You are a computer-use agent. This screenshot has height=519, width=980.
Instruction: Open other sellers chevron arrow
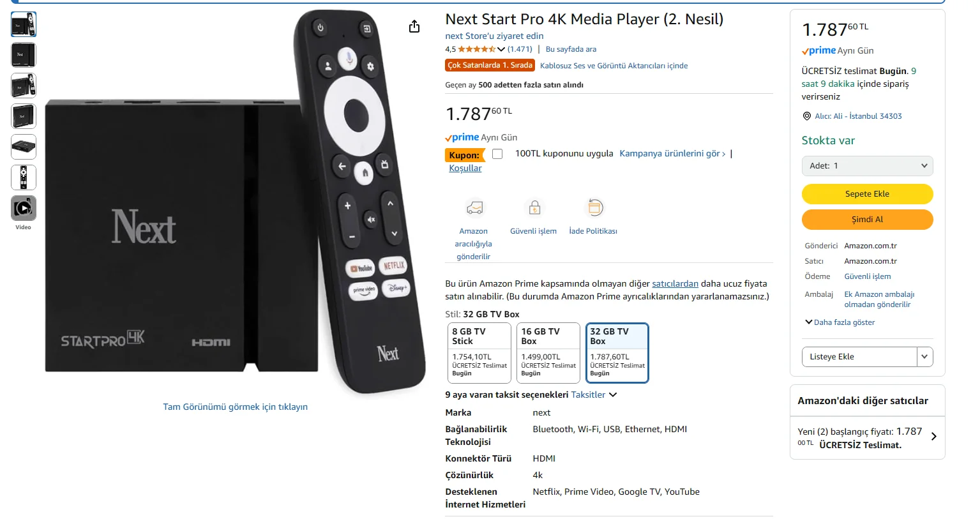click(x=933, y=437)
